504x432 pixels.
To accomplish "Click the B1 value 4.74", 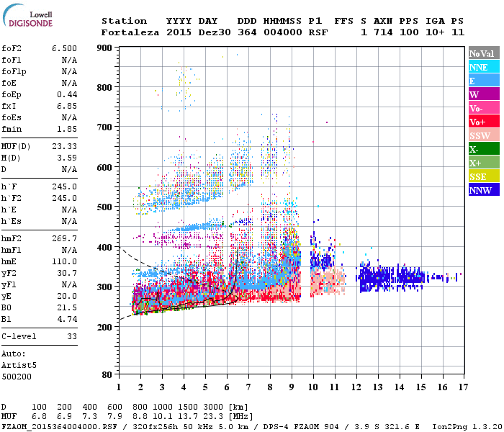I will (x=67, y=319).
